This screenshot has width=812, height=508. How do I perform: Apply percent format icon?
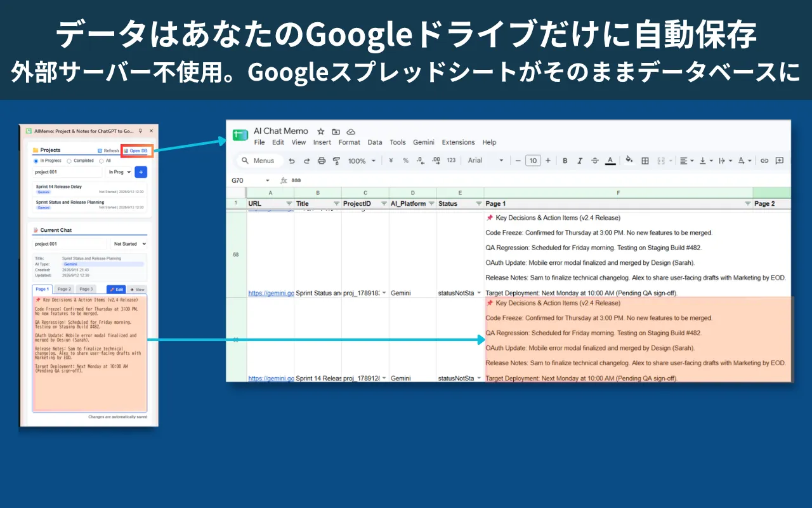pyautogui.click(x=405, y=161)
